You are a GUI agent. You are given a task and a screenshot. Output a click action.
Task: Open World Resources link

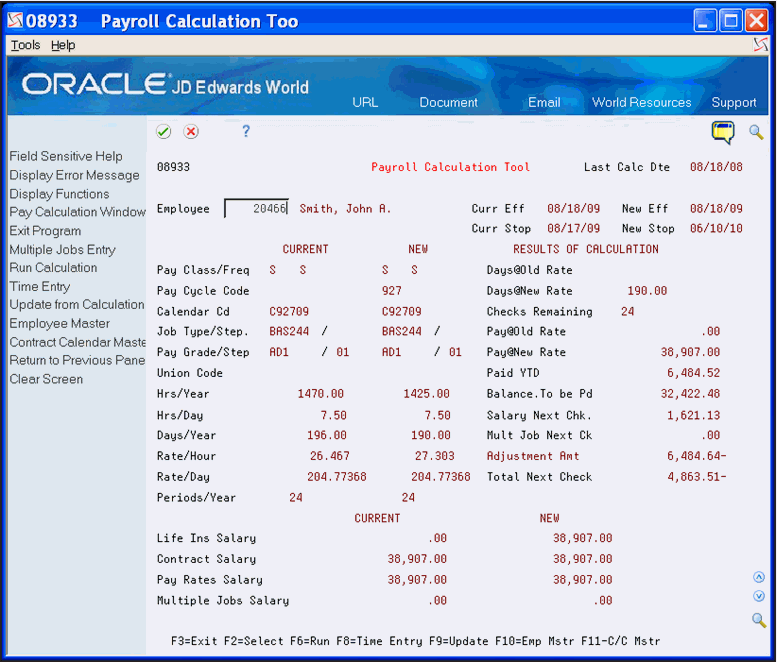pyautogui.click(x=642, y=103)
